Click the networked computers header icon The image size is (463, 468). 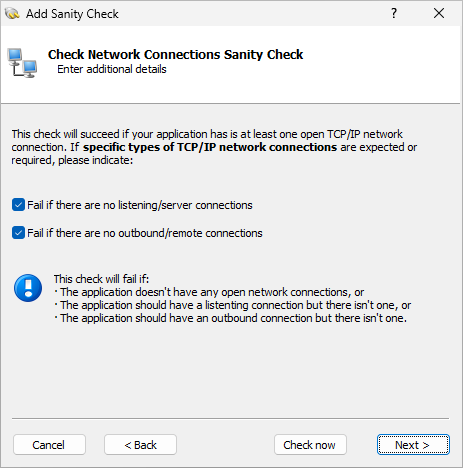22,63
